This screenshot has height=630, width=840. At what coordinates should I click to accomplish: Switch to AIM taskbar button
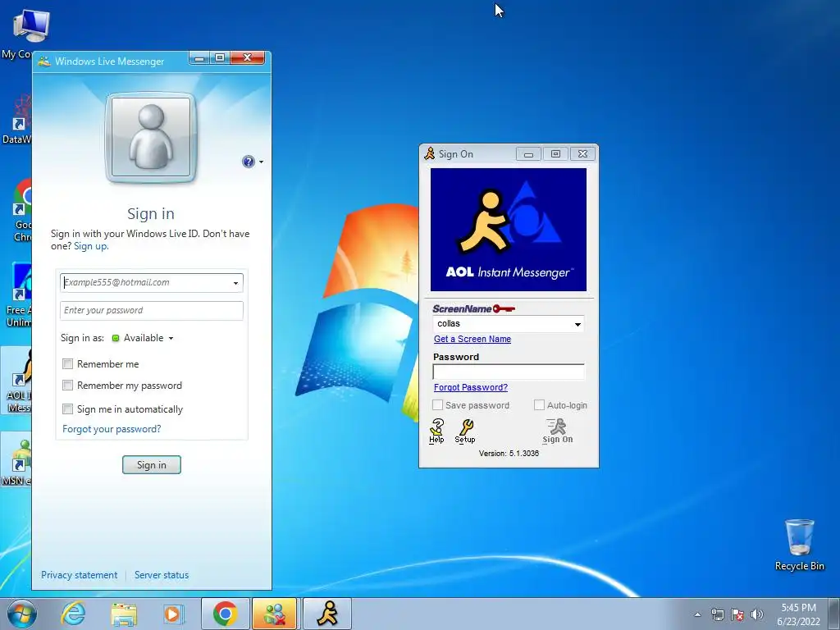coord(327,614)
